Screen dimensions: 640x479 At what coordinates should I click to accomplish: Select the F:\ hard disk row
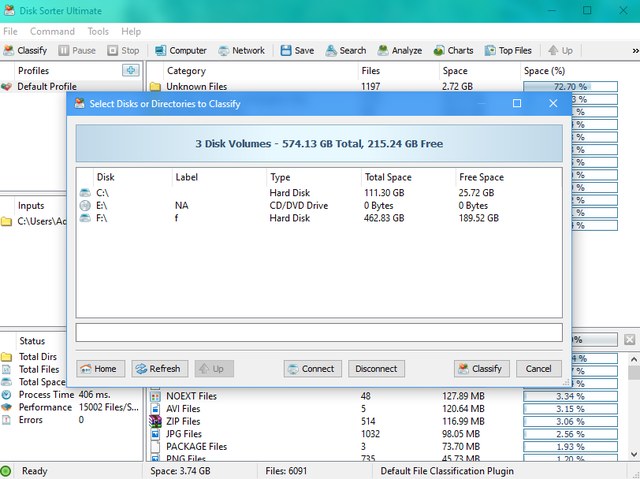pos(104,216)
